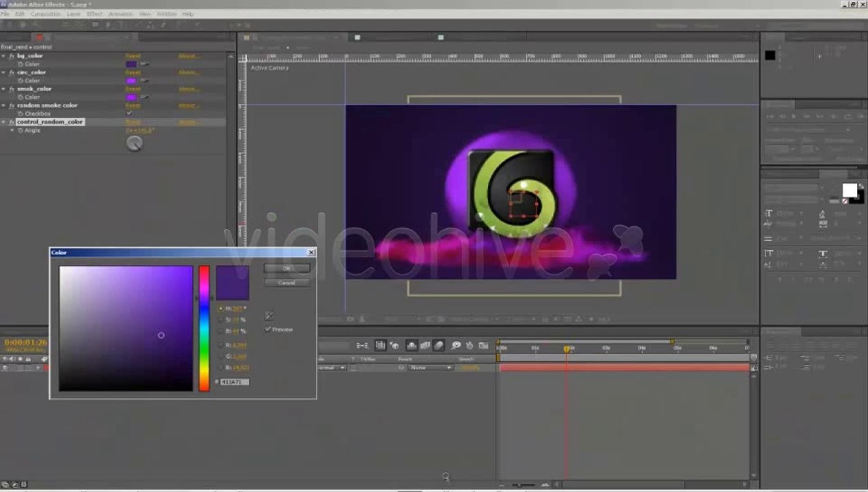Click the hex color input field

234,382
